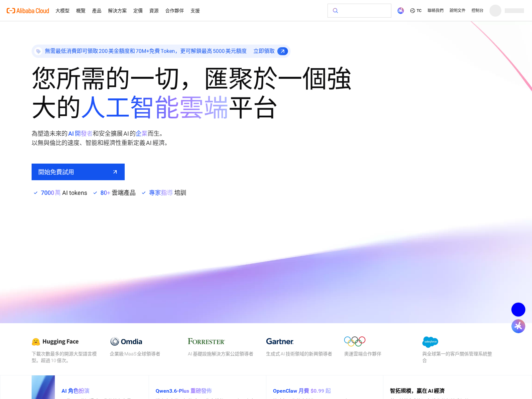Select the Olympic rings partner logo
The image size is (532, 399).
point(355,341)
